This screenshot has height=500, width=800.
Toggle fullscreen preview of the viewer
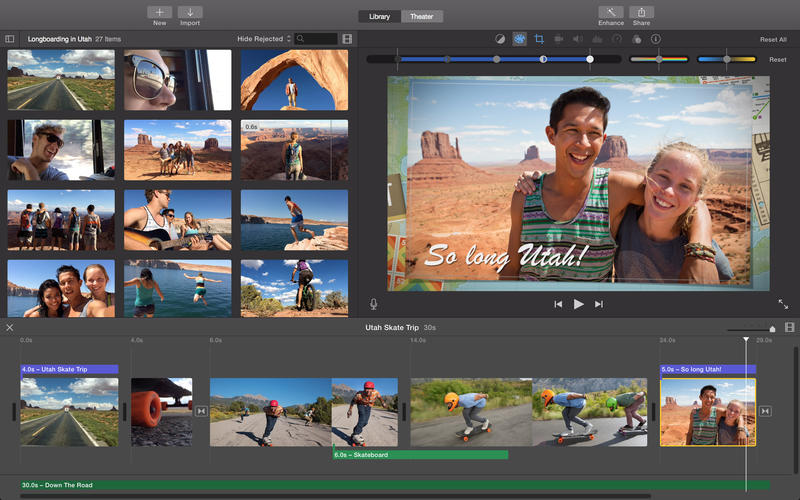tap(783, 304)
